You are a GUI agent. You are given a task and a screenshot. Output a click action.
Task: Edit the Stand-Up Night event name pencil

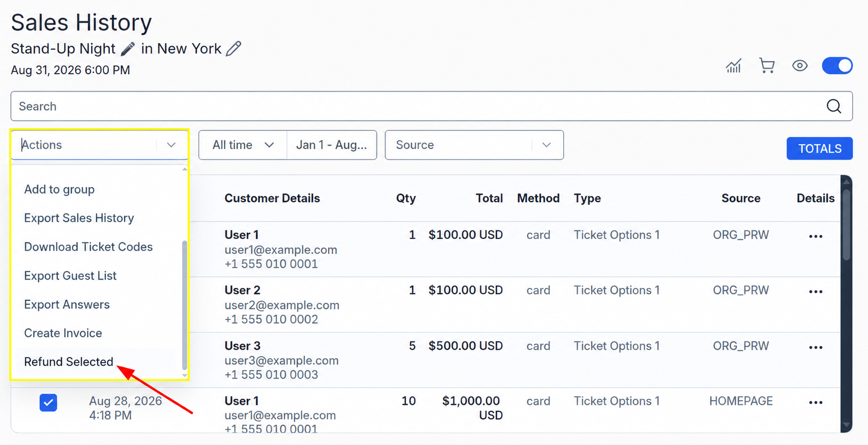tap(128, 49)
